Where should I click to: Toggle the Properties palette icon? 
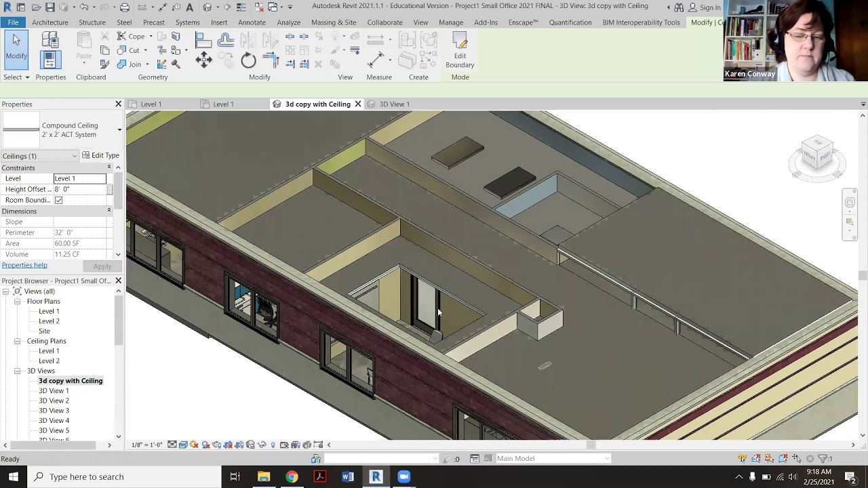click(x=50, y=61)
